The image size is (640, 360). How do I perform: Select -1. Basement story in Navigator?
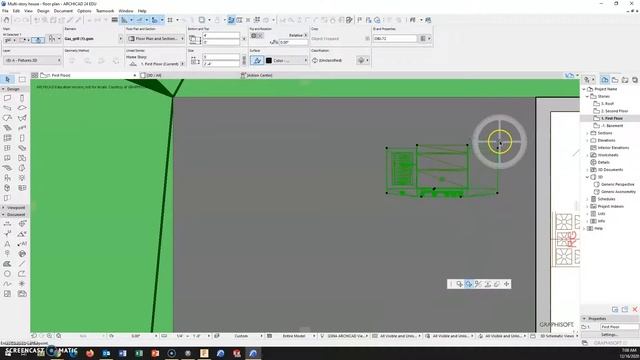pyautogui.click(x=612, y=126)
